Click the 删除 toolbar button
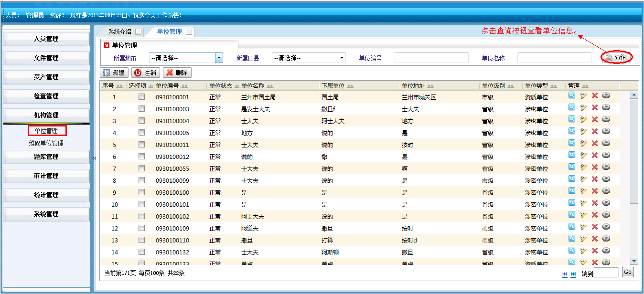 (177, 73)
